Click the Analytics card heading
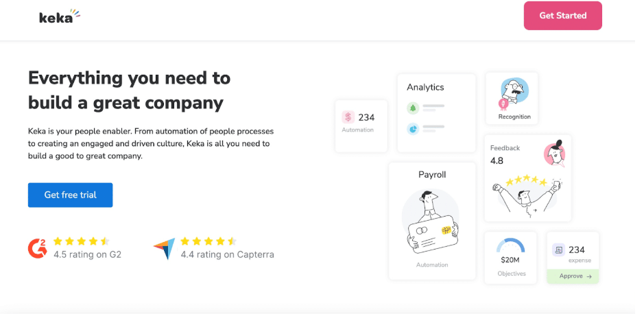644x314 pixels. [425, 87]
